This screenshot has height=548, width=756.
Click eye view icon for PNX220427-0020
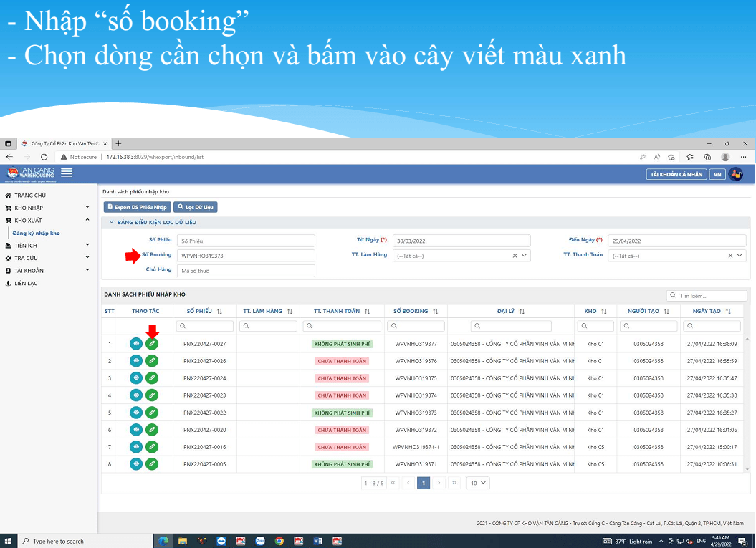coord(136,430)
